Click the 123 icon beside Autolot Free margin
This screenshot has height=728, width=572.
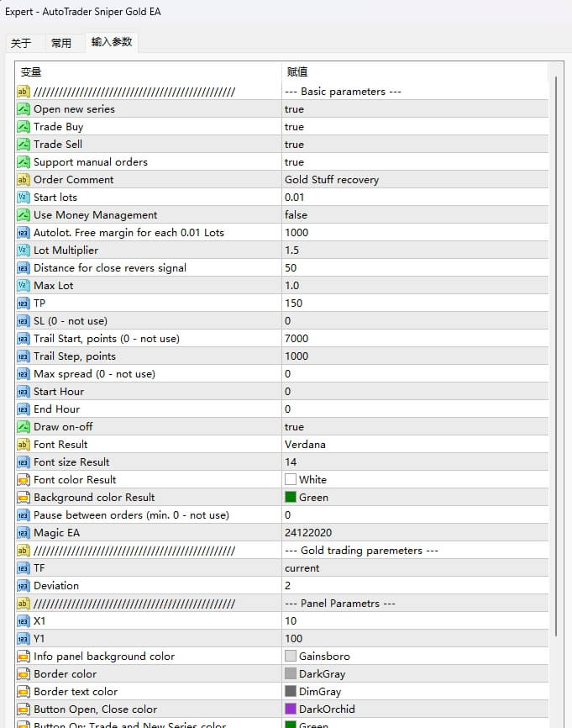click(24, 233)
